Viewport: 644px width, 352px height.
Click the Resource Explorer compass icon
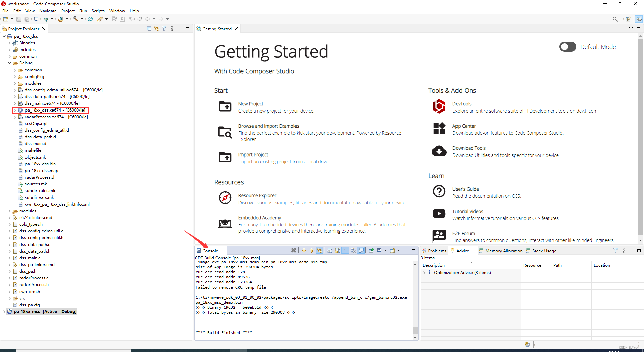pyautogui.click(x=225, y=198)
